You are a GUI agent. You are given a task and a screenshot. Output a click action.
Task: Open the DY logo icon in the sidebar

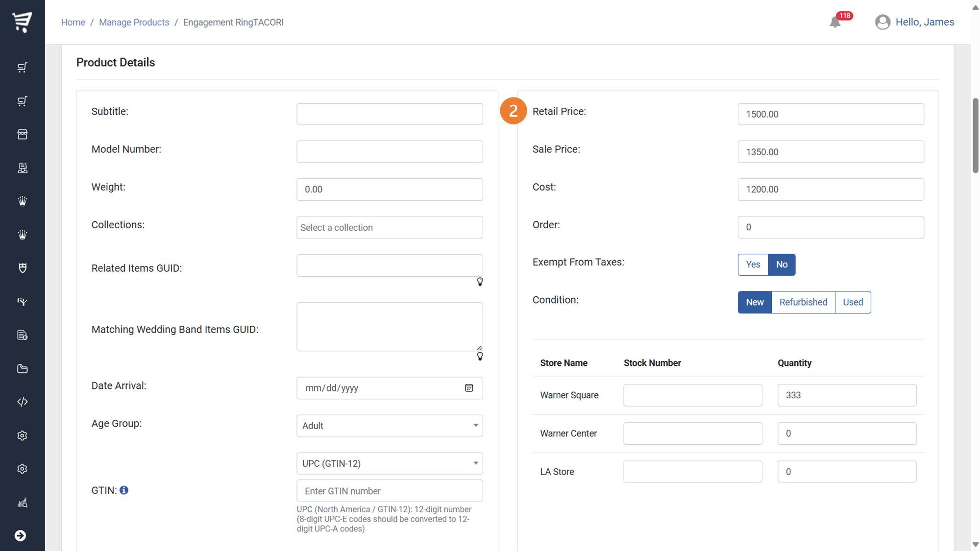(x=22, y=302)
